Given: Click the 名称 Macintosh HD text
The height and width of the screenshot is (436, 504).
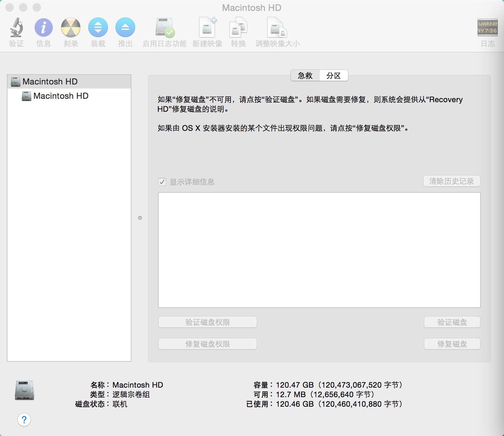Looking at the screenshot, I should coord(138,385).
